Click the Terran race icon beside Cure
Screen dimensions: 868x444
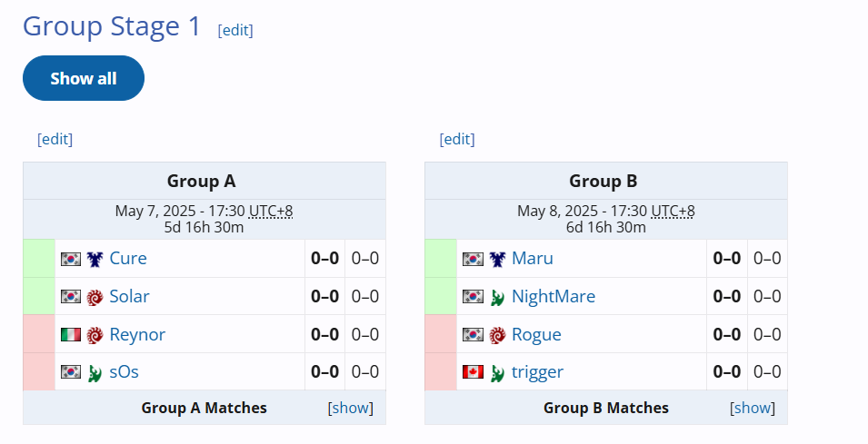[x=95, y=259]
